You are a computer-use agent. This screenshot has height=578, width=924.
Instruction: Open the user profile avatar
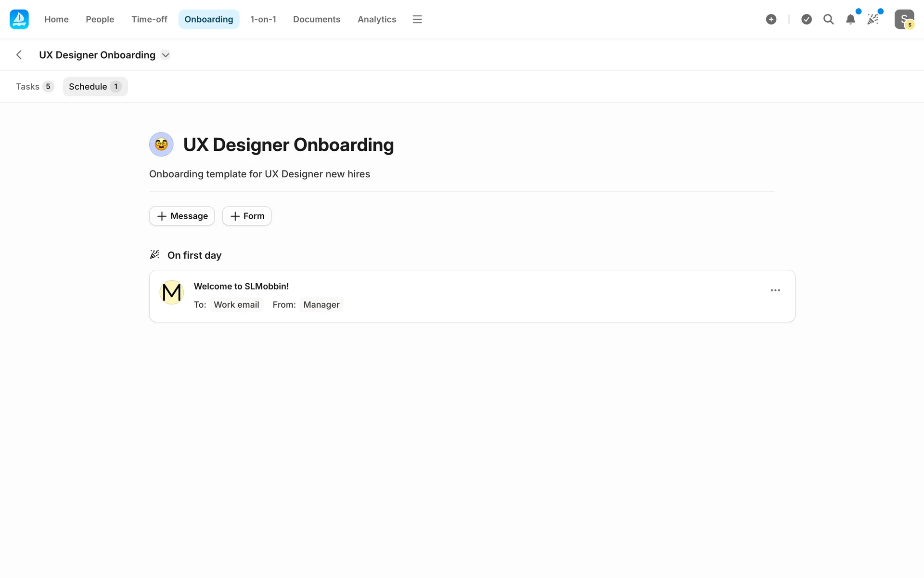click(x=904, y=19)
